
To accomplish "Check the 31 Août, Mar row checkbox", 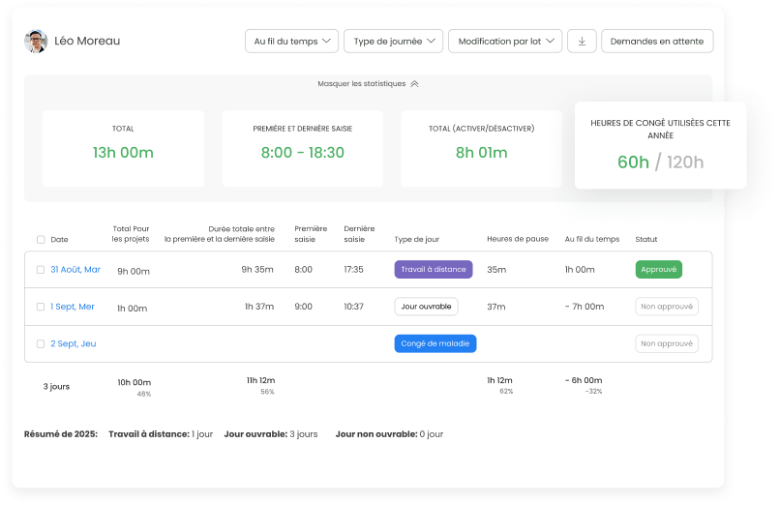I will (x=41, y=270).
